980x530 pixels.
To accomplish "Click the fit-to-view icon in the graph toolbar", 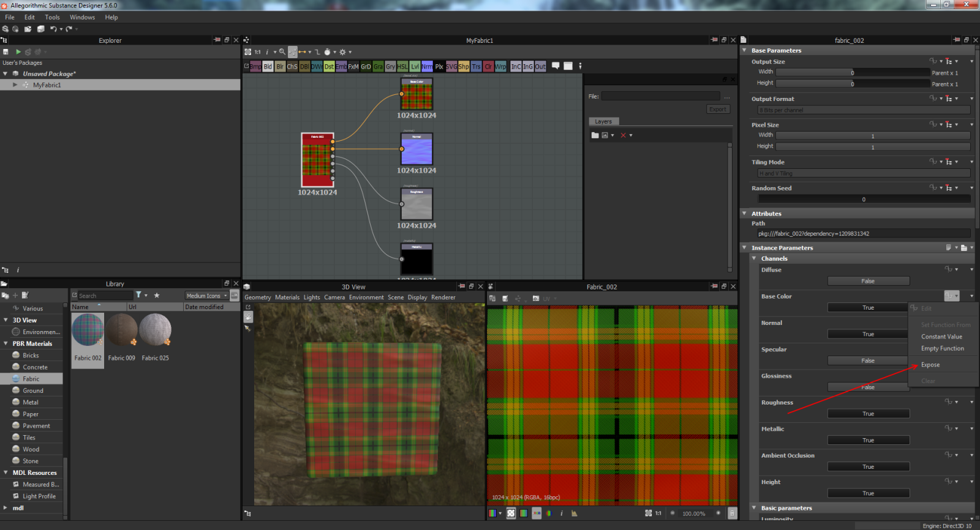I will click(x=248, y=52).
